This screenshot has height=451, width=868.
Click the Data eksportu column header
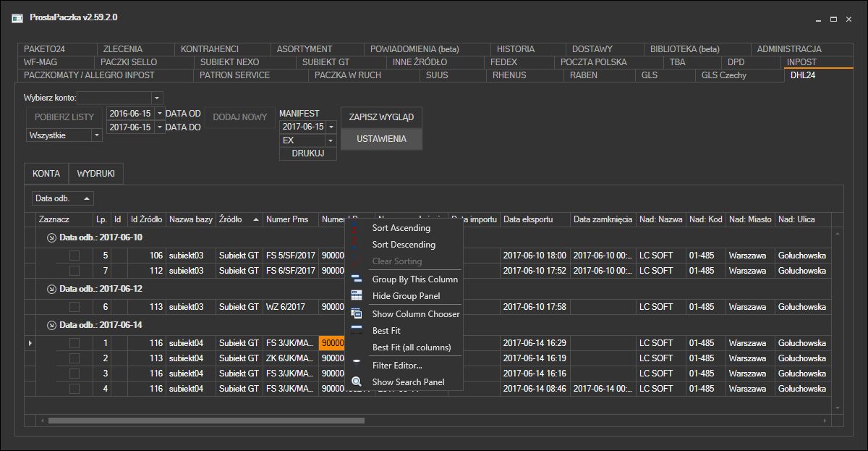[x=535, y=219]
